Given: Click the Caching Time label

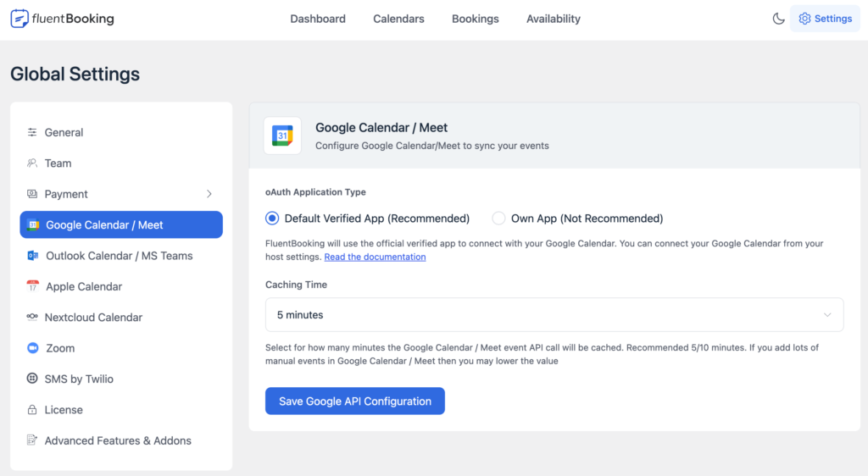Looking at the screenshot, I should click(x=296, y=285).
